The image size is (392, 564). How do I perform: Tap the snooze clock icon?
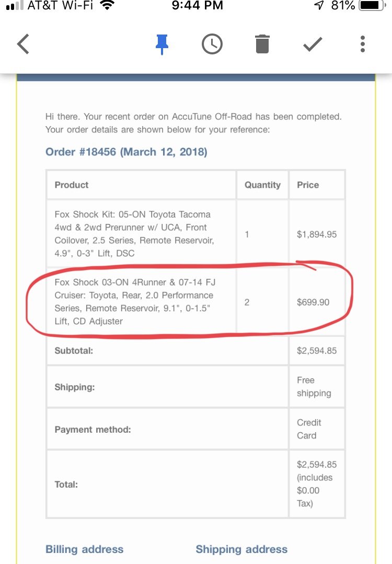tap(212, 44)
